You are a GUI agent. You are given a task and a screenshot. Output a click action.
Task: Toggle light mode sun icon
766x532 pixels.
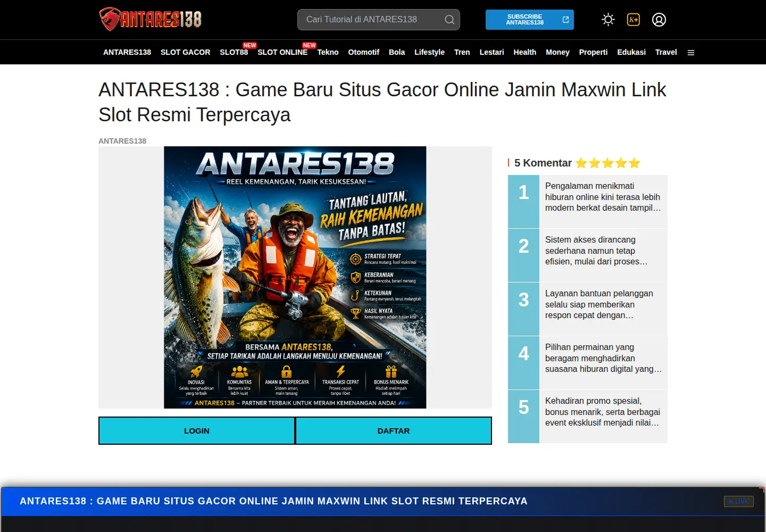pyautogui.click(x=608, y=20)
